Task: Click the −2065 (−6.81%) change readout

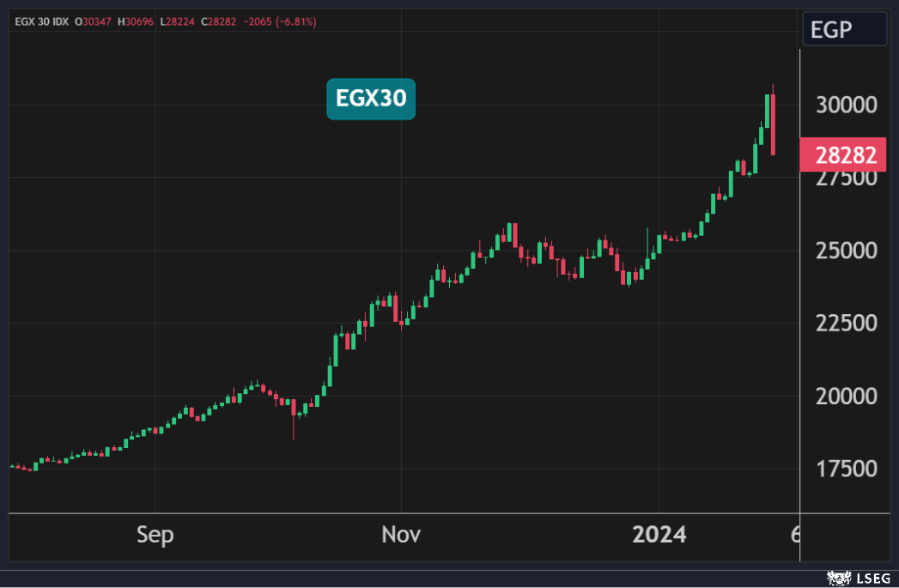Action: point(281,21)
